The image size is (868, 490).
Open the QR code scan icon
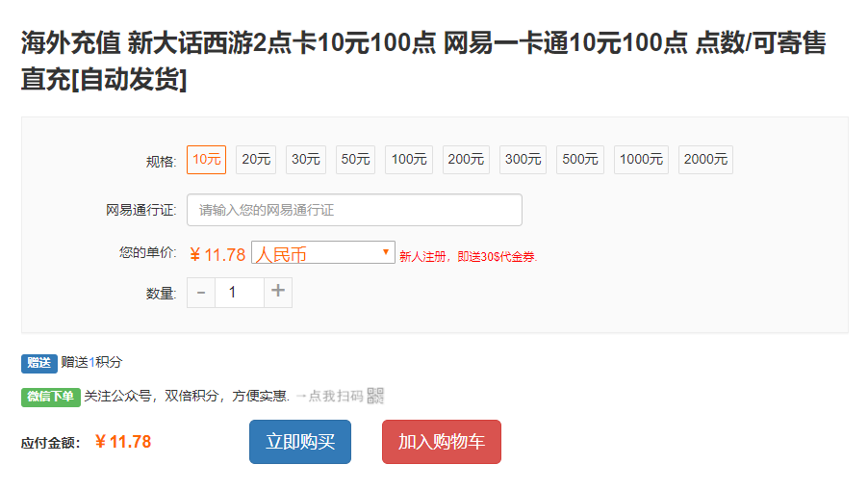click(375, 396)
